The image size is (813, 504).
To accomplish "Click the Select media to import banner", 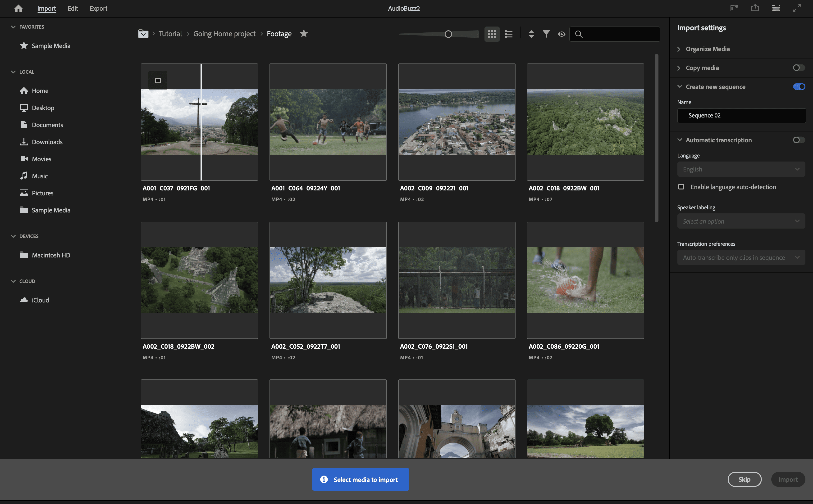I will 361,479.
